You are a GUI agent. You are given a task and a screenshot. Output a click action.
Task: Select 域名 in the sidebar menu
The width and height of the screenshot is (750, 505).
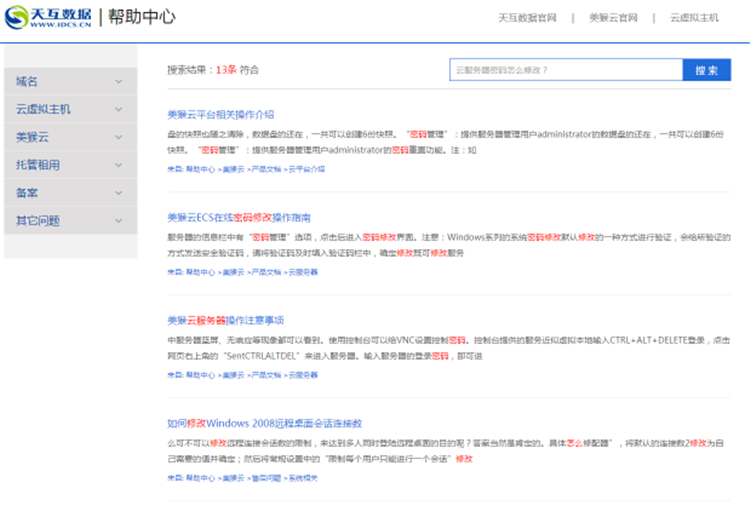coord(71,81)
